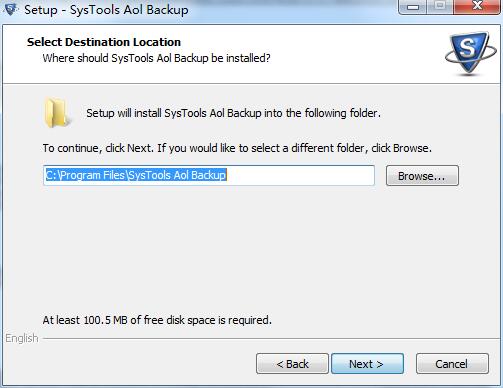Click the SysTools shield icon in title bar
The width and height of the screenshot is (503, 388).
point(10,9)
